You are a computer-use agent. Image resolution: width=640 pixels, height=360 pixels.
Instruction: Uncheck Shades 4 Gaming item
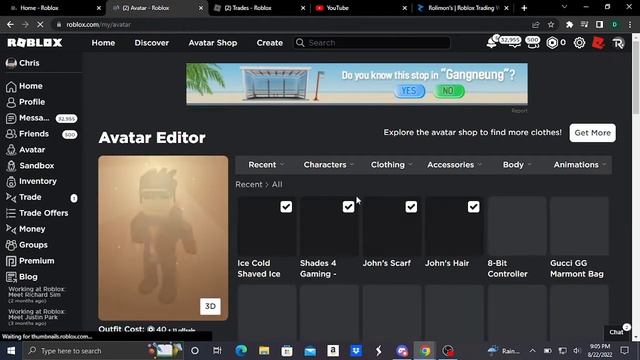click(348, 207)
